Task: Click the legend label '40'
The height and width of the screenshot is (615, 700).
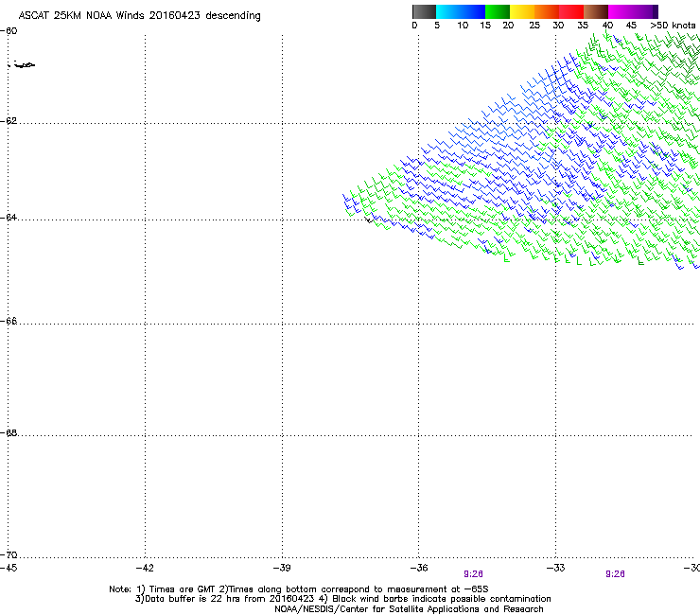Action: [x=607, y=26]
